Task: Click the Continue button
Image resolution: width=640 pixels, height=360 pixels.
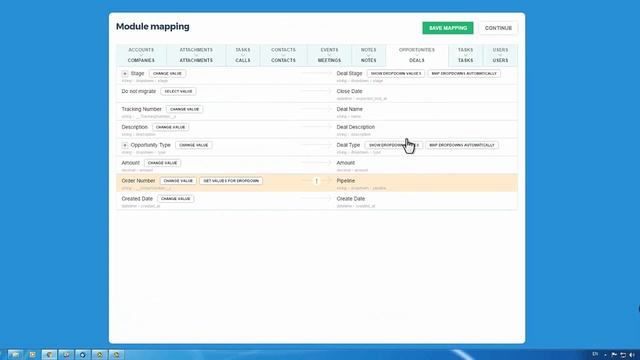Action: (x=498, y=28)
